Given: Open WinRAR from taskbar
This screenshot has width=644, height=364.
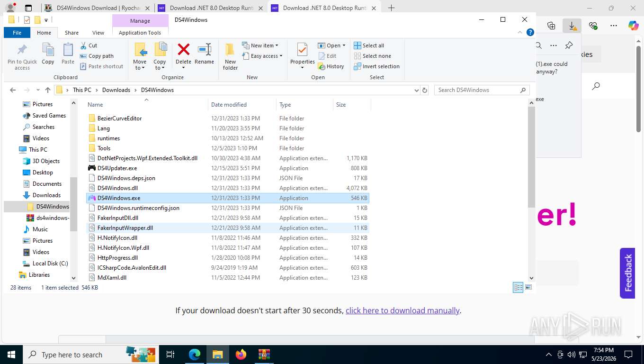Looking at the screenshot, I should tap(264, 355).
